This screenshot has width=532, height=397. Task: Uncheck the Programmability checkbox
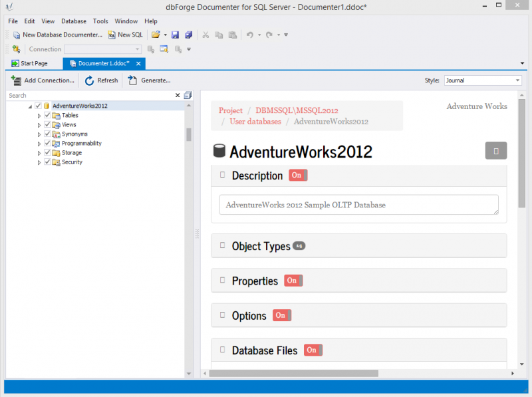[x=47, y=143]
